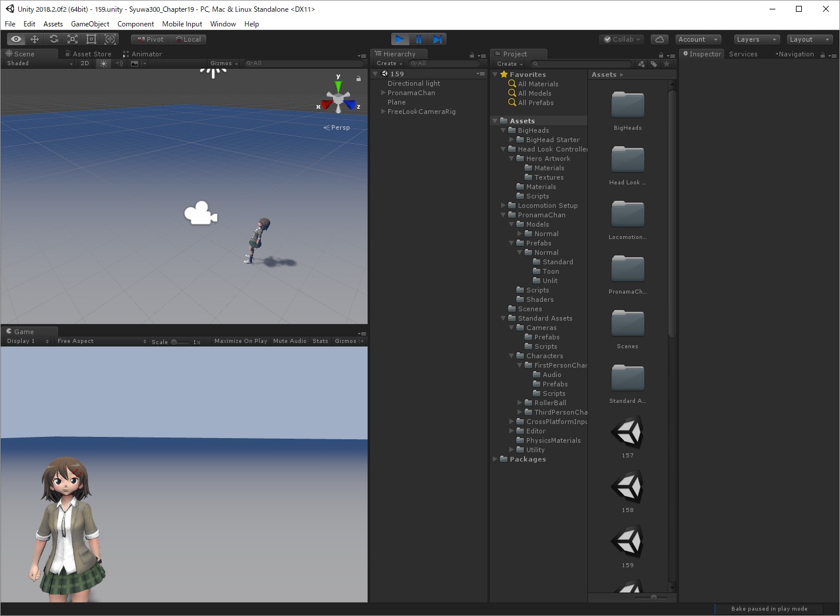Select the Move tool
The height and width of the screenshot is (616, 840).
(x=35, y=39)
